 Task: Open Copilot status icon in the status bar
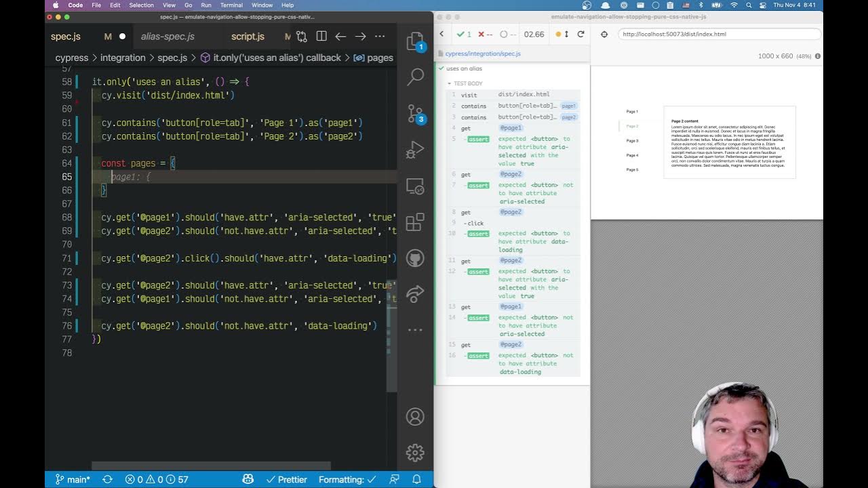coord(248,479)
